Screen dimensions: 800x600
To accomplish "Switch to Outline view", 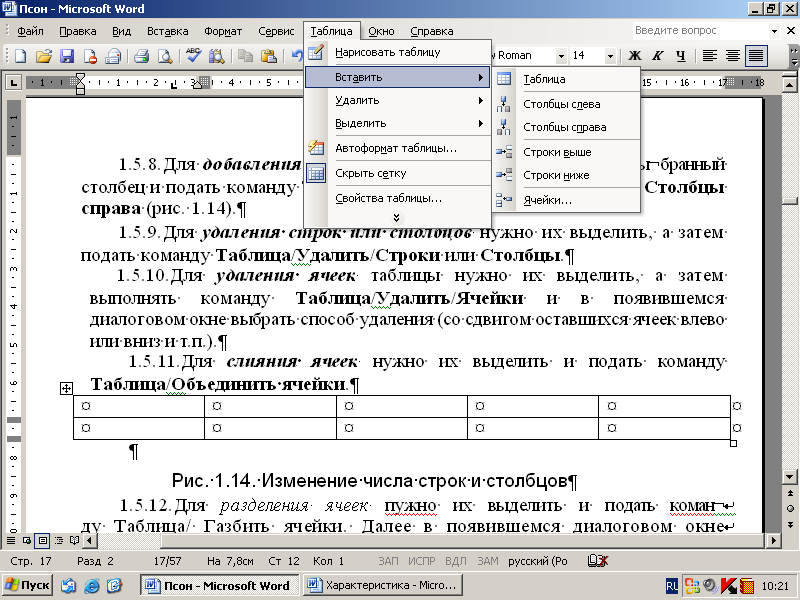I will point(59,540).
